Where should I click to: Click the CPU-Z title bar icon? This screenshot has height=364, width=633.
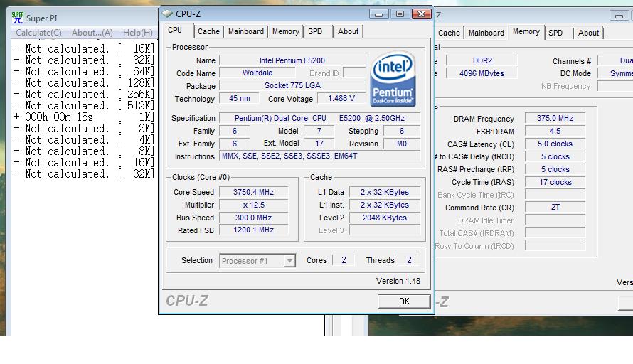(167, 14)
